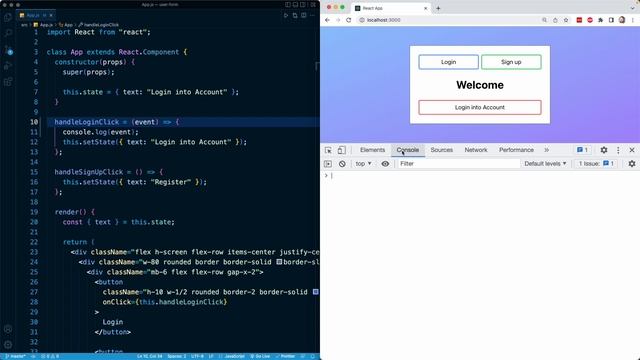The width and height of the screenshot is (640, 360).
Task: Click the Login into Account button
Action: pyautogui.click(x=480, y=107)
